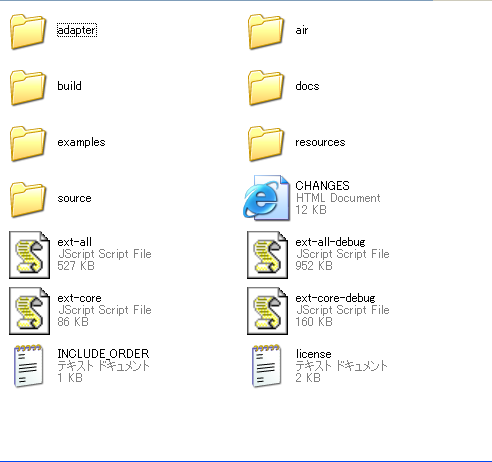The image size is (492, 462).
Task: Click the INCLUDE_ORDER file name label
Action: click(x=103, y=354)
